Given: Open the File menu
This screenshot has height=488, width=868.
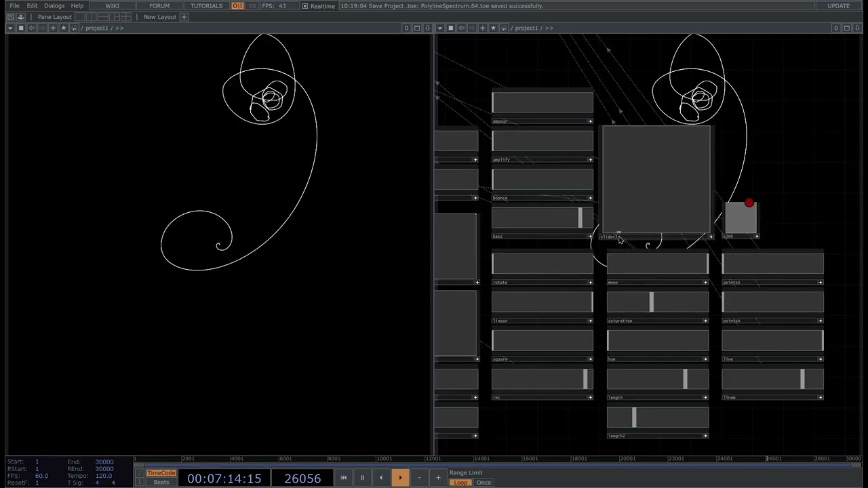Looking at the screenshot, I should pos(14,5).
